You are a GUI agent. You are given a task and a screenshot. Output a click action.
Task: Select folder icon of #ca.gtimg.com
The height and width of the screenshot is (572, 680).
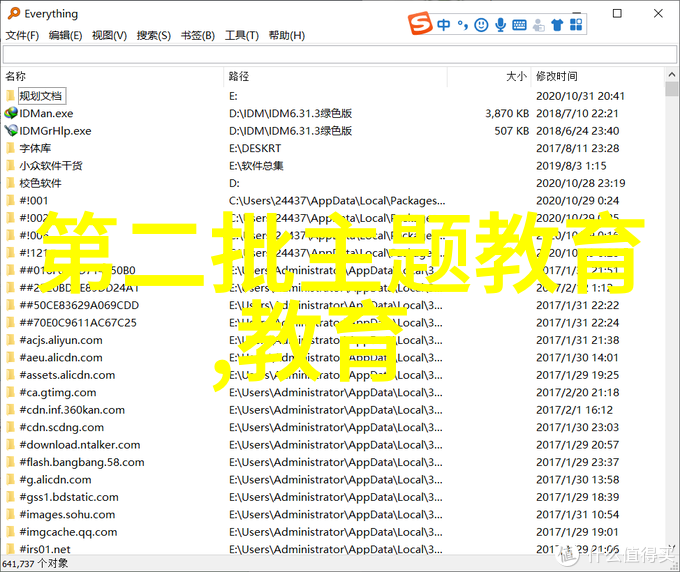coord(11,392)
